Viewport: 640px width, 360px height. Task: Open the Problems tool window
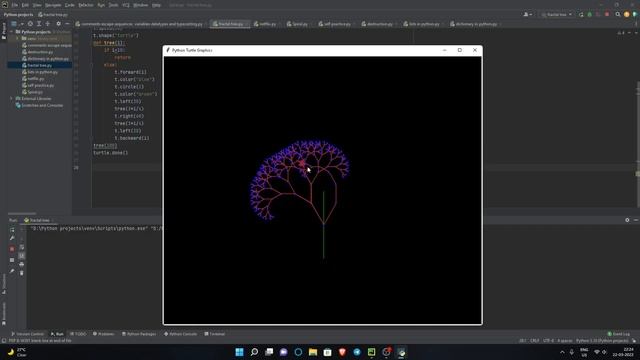pos(104,334)
